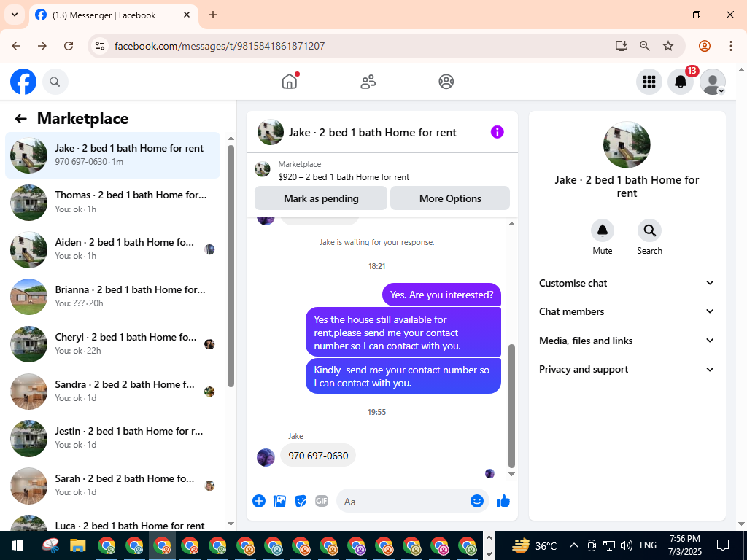Screen dimensions: 747x560
Task: Click chat scroll down arrow
Action: click(511, 474)
